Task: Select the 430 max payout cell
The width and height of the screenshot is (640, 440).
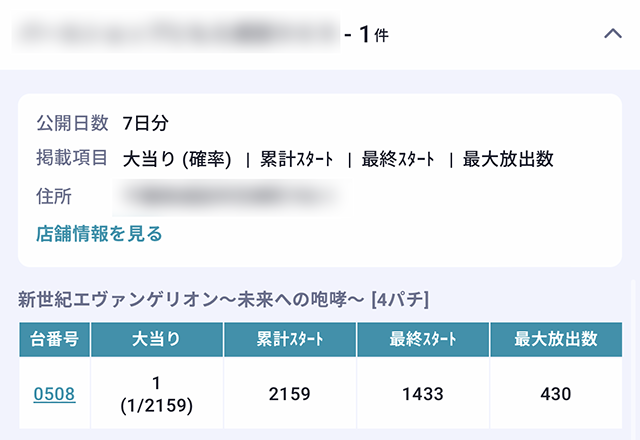Action: [x=555, y=394]
